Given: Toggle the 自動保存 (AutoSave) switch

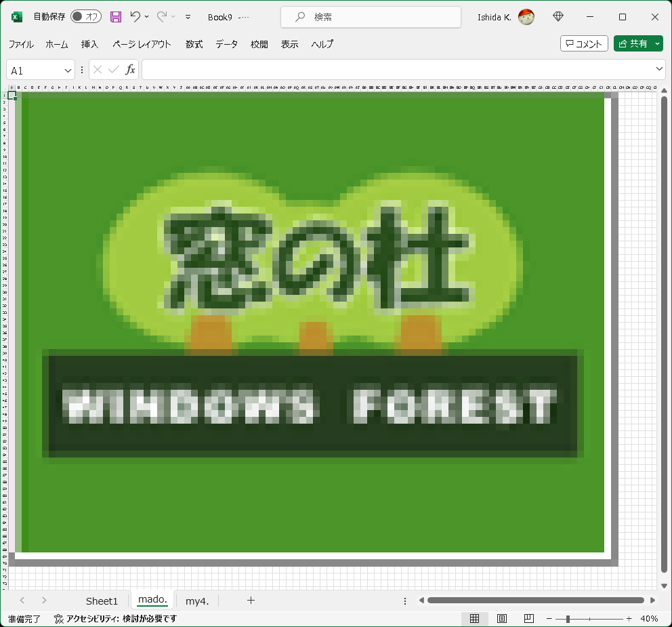Looking at the screenshot, I should click(85, 16).
